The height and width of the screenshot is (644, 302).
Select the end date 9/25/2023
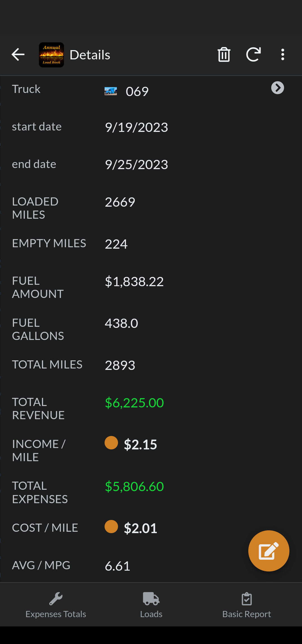[136, 165]
